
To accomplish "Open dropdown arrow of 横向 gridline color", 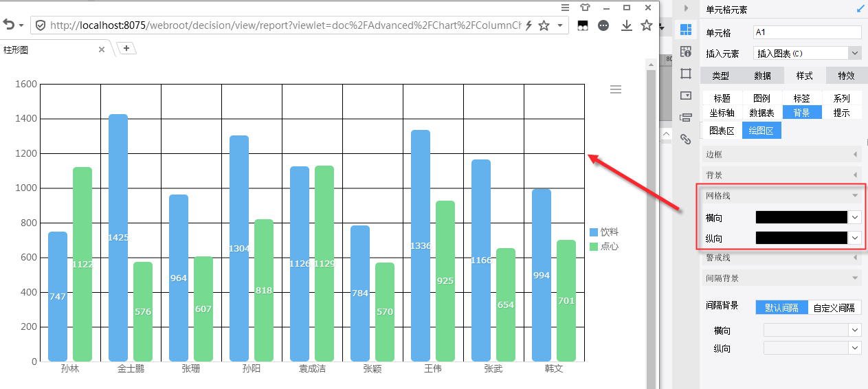I will coord(855,217).
